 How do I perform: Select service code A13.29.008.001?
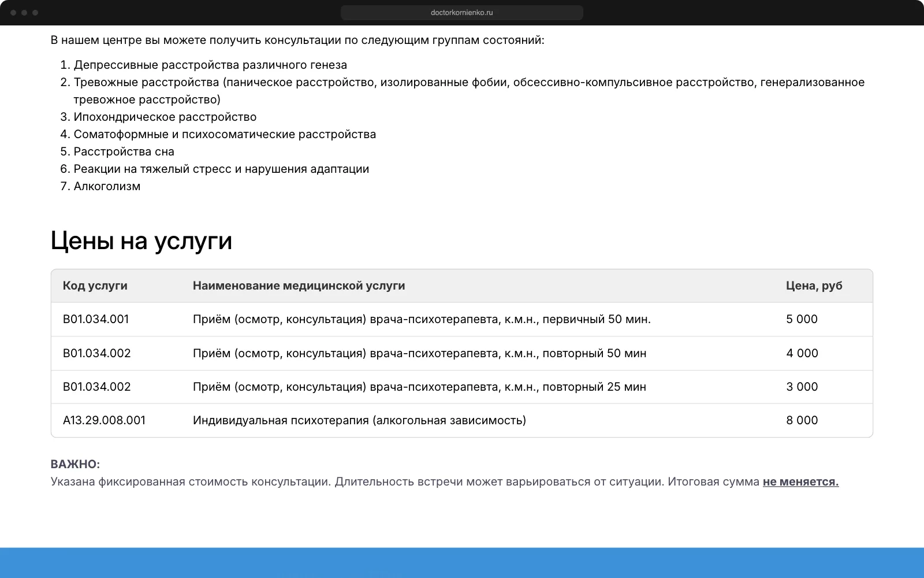[x=104, y=420]
